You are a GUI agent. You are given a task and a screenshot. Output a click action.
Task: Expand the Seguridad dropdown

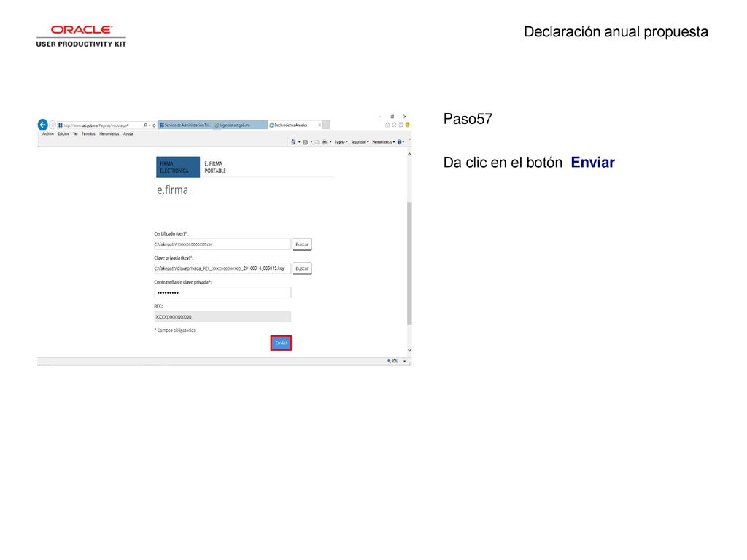pyautogui.click(x=360, y=142)
